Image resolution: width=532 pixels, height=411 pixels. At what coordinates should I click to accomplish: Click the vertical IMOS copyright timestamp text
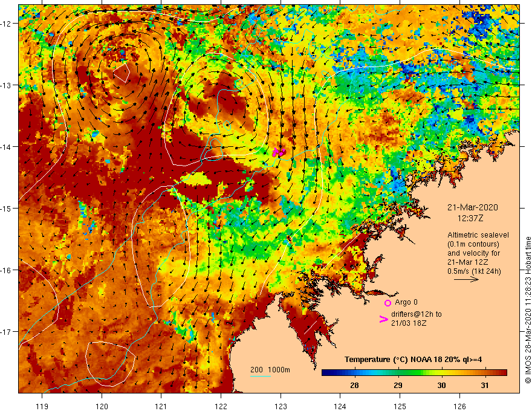pyautogui.click(x=528, y=311)
